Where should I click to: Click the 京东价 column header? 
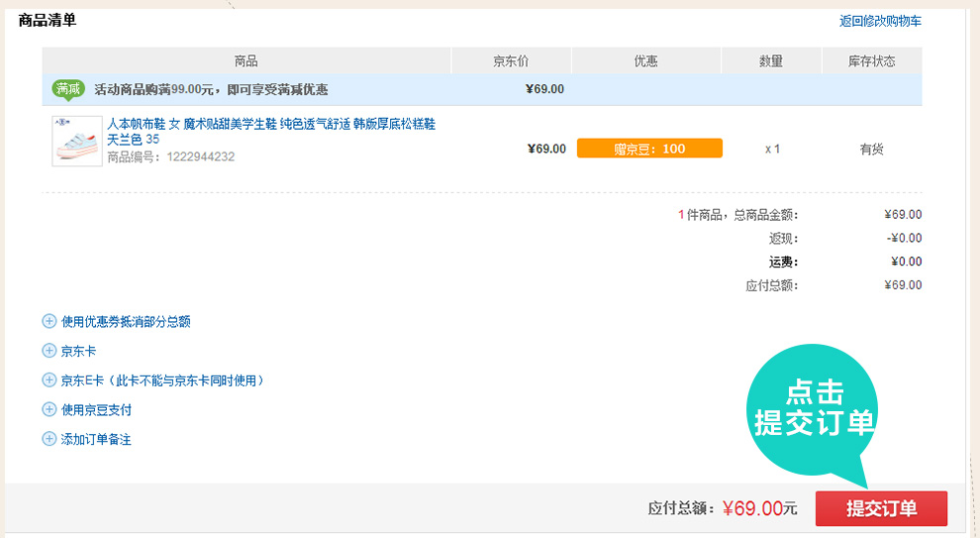click(x=511, y=61)
